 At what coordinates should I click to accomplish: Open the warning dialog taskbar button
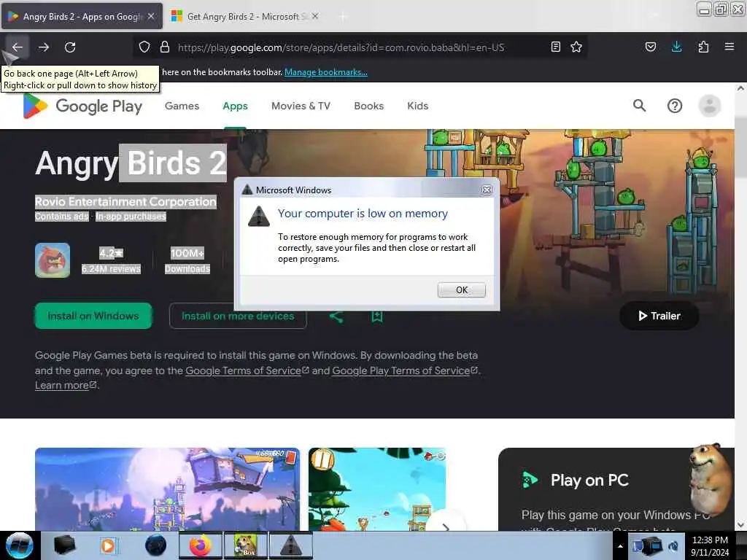click(291, 545)
